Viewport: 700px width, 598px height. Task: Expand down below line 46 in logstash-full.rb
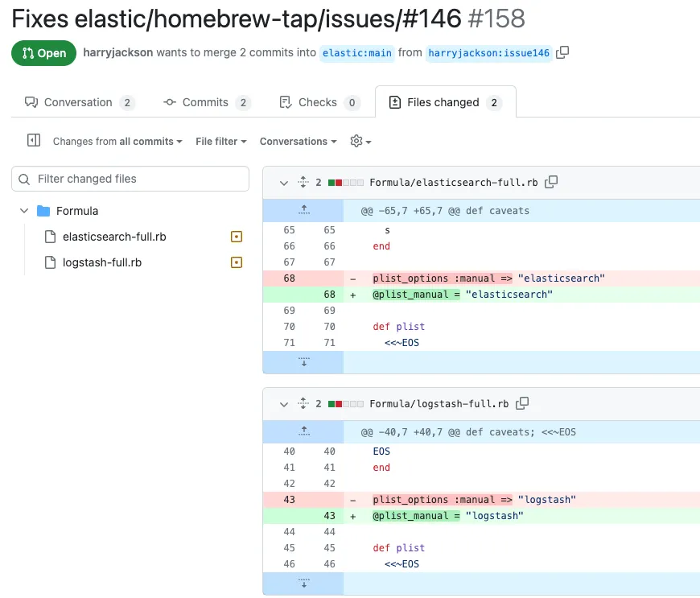pyautogui.click(x=303, y=584)
